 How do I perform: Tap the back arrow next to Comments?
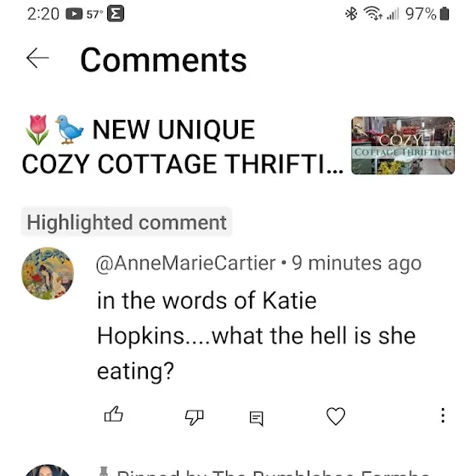pos(37,58)
